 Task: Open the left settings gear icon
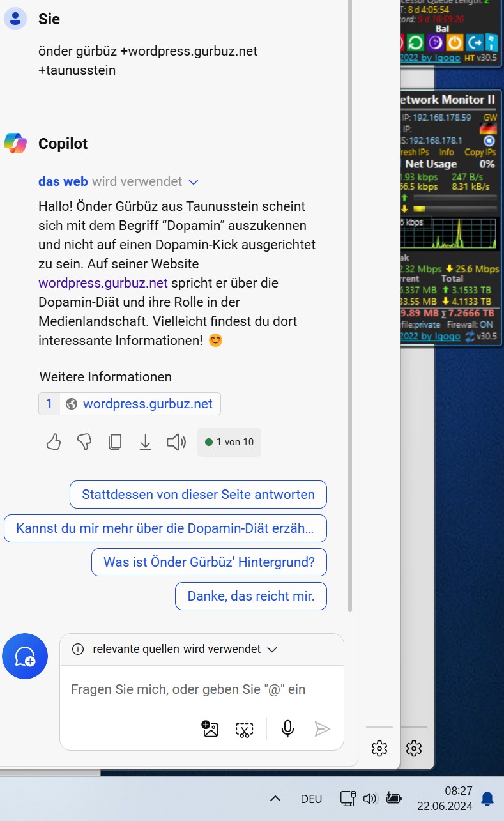[379, 748]
